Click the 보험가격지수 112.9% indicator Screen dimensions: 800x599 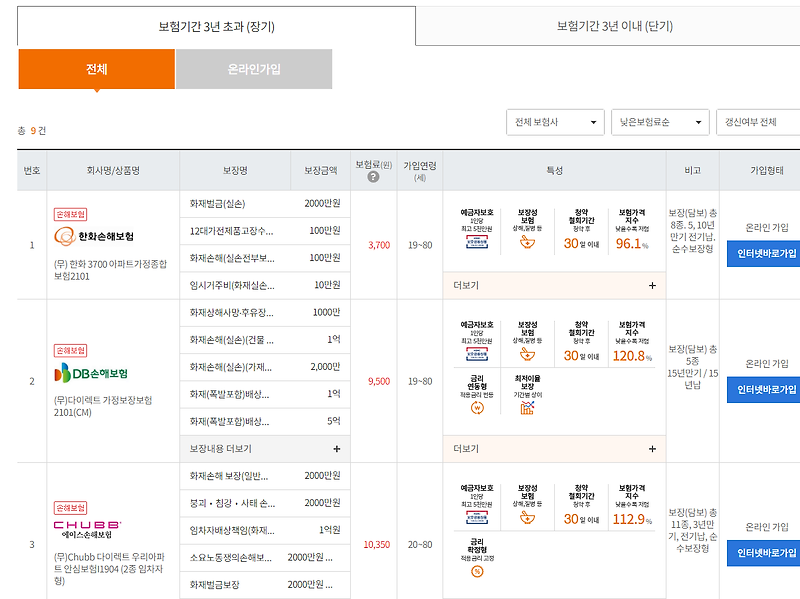coord(632,506)
